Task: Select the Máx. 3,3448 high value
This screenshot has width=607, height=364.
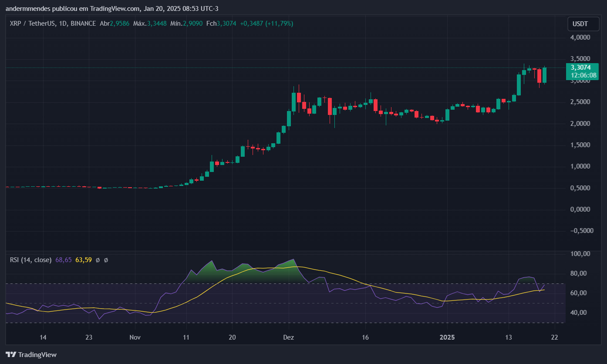Action: coord(150,24)
